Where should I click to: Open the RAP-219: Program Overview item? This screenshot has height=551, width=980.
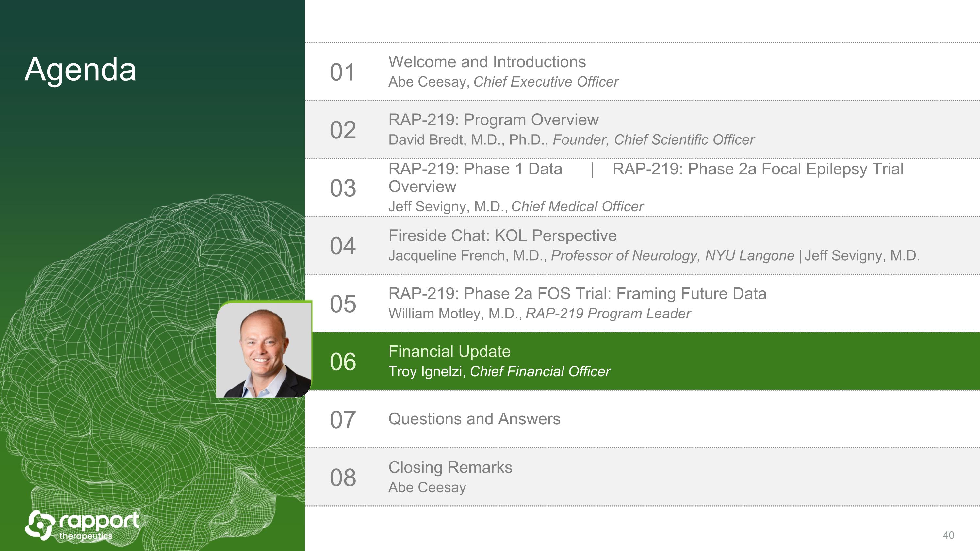pos(493,120)
